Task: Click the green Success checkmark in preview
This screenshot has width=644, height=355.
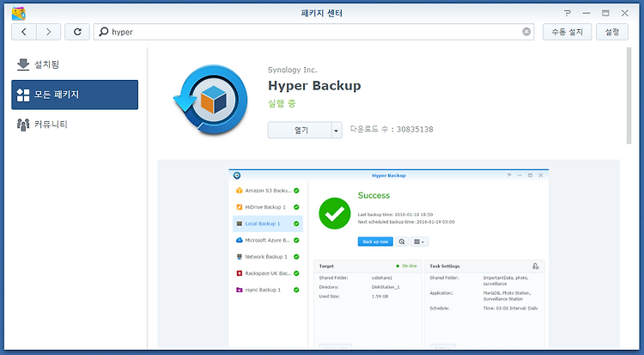Action: pyautogui.click(x=335, y=213)
